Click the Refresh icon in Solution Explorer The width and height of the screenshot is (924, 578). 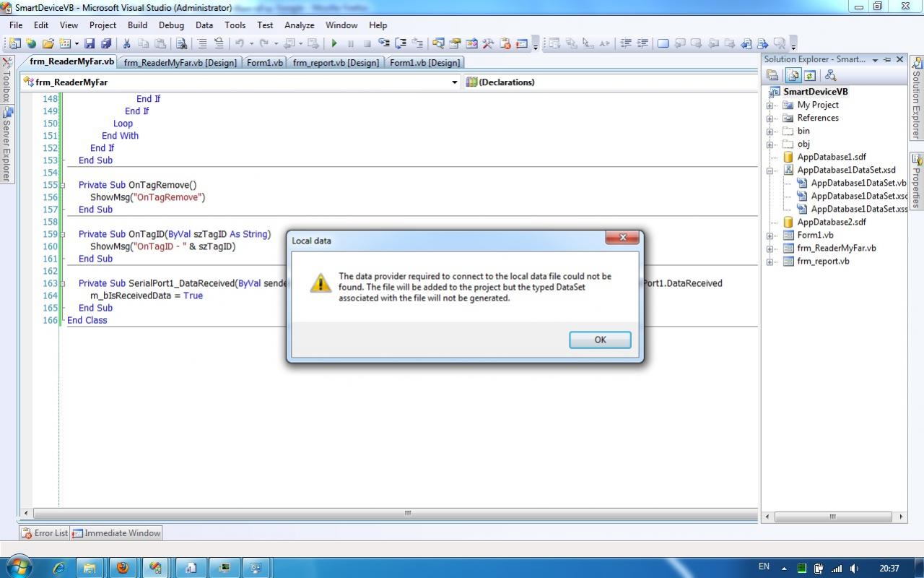[810, 75]
